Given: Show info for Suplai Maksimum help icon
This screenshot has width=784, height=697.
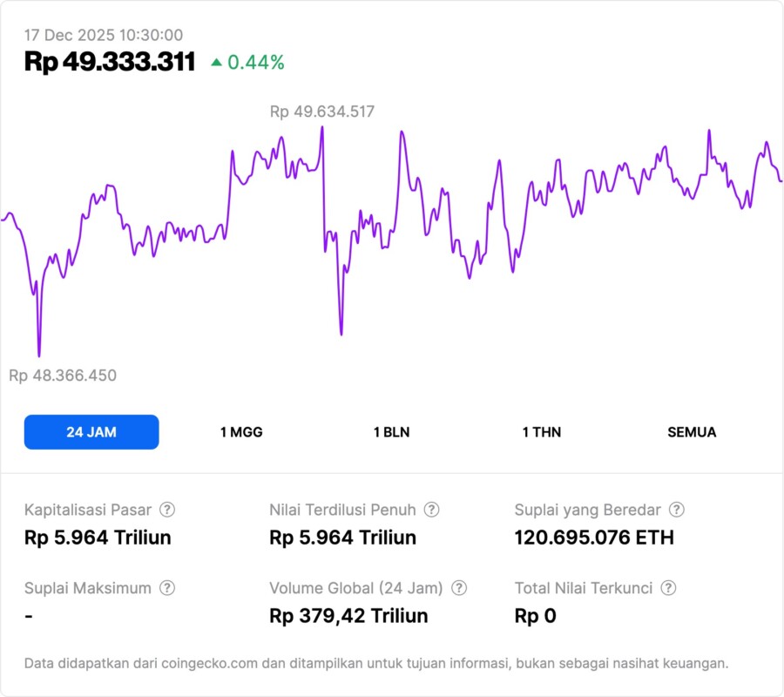Looking at the screenshot, I should click(167, 588).
